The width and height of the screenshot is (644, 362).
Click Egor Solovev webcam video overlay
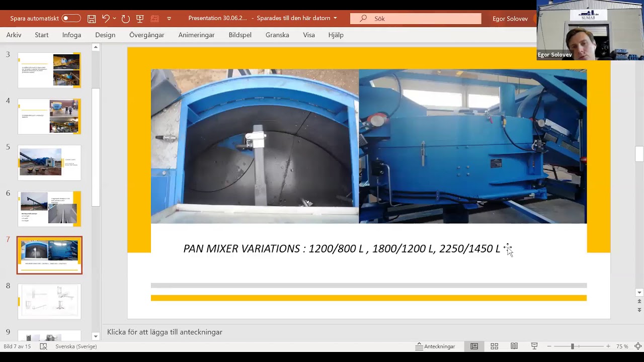(590, 30)
